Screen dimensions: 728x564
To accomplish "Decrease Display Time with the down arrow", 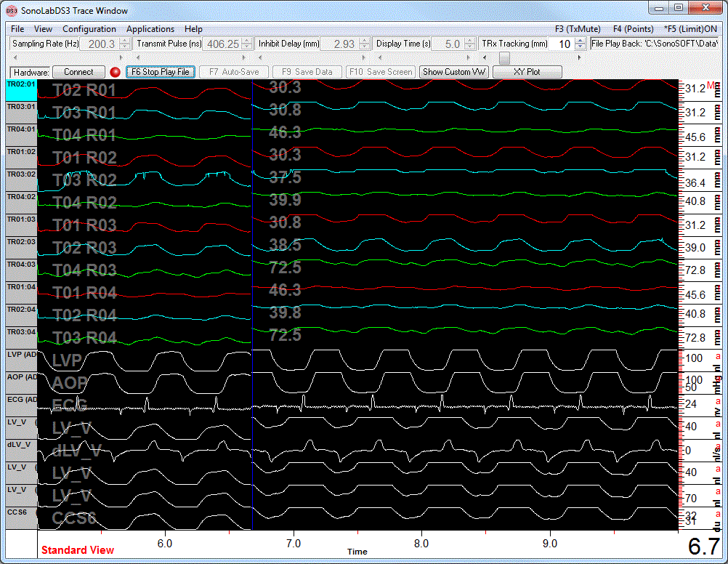I will pyautogui.click(x=470, y=47).
